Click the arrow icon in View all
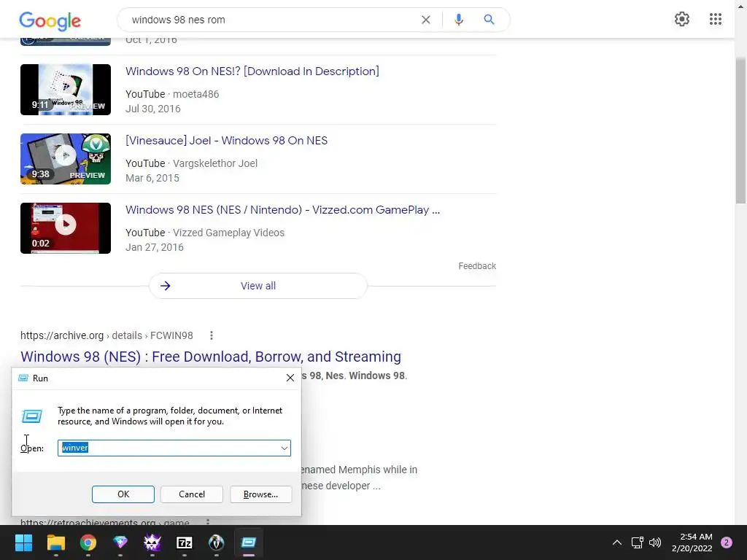Screen dimensions: 747x560 (x=166, y=286)
